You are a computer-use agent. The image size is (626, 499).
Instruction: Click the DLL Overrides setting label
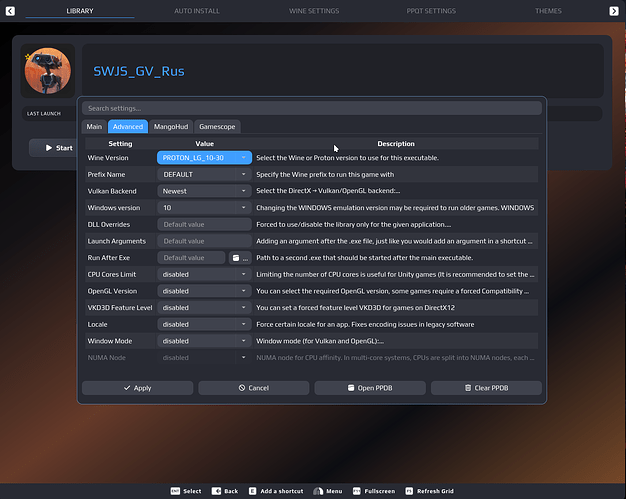pos(109,224)
